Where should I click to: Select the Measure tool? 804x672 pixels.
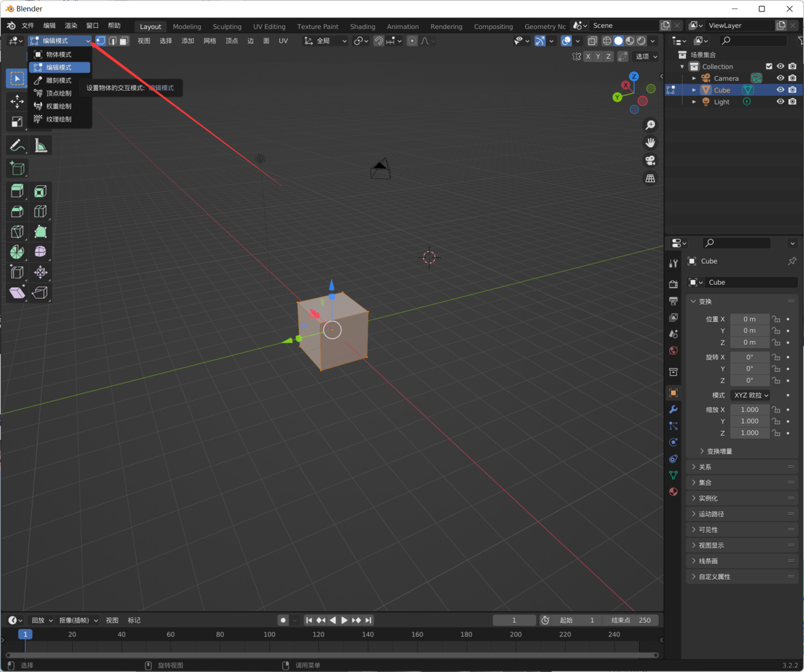coord(40,146)
